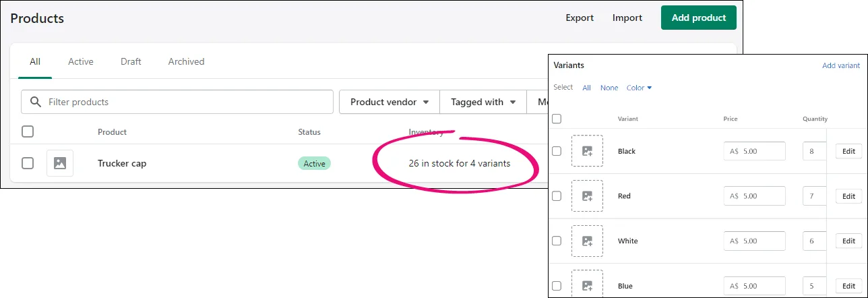Click the Filter products search field

(177, 102)
